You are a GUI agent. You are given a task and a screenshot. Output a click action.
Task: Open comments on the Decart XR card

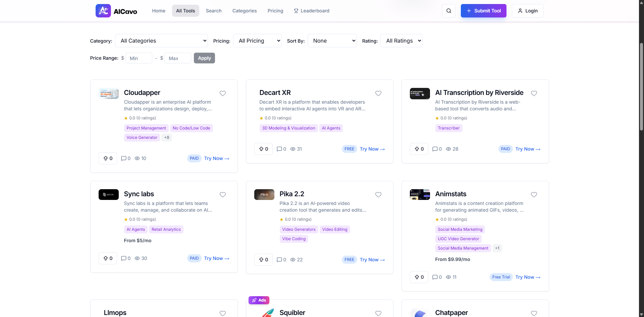click(281, 149)
